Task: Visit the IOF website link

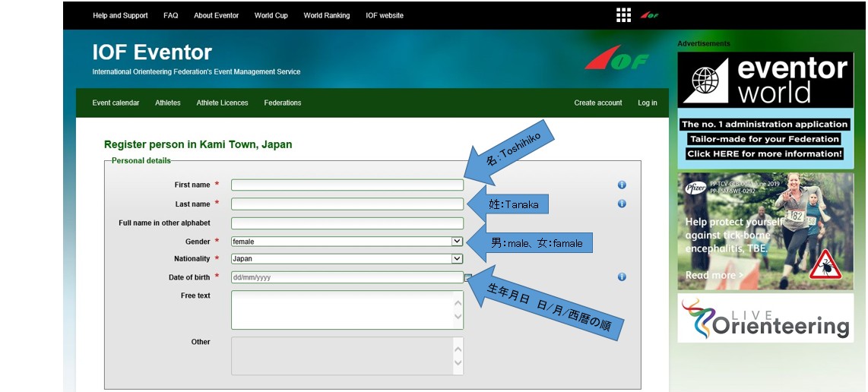Action: point(384,15)
